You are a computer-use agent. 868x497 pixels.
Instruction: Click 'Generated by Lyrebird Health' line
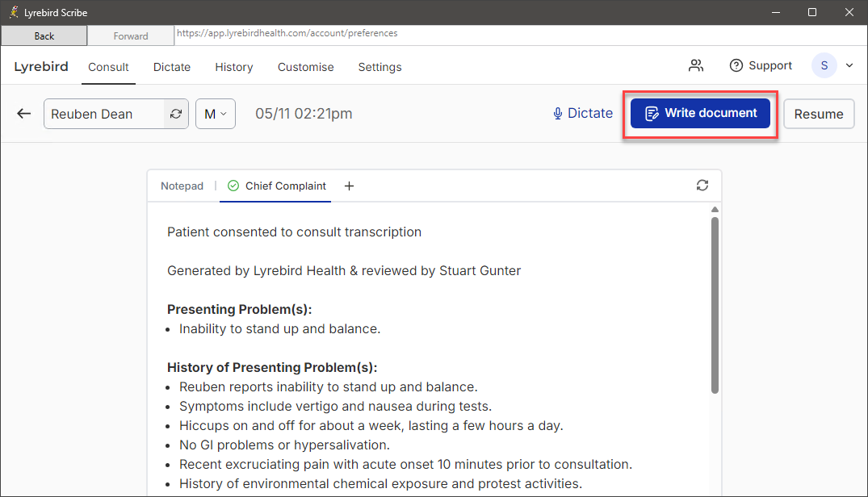coord(344,270)
